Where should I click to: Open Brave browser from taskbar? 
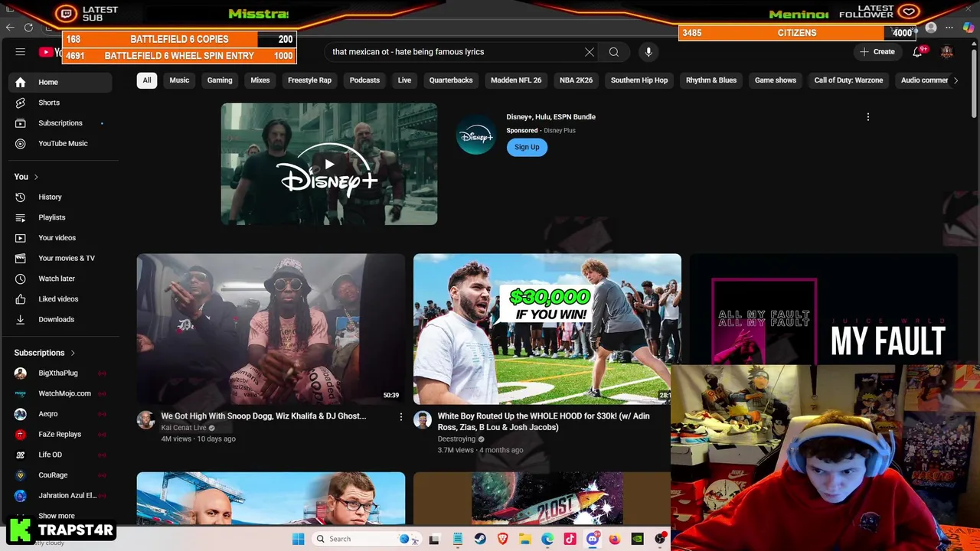pyautogui.click(x=502, y=539)
